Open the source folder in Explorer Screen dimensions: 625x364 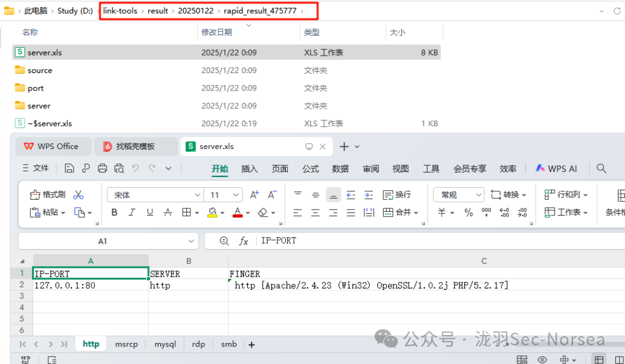40,70
